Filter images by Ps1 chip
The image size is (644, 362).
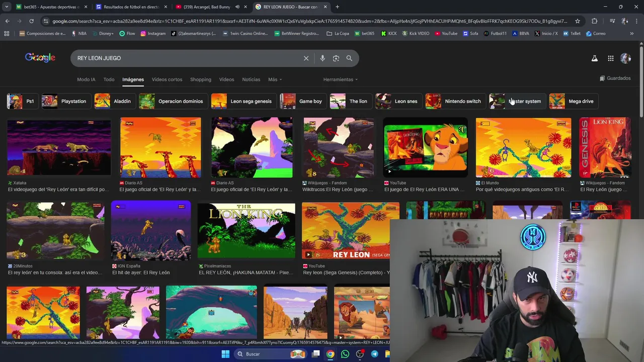(22, 101)
